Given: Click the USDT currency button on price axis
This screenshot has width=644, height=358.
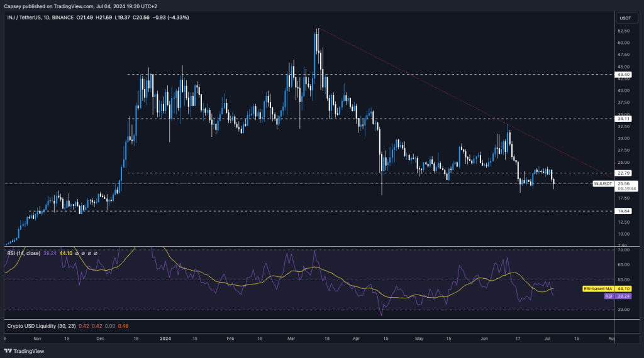Looking at the screenshot, I should tap(625, 18).
